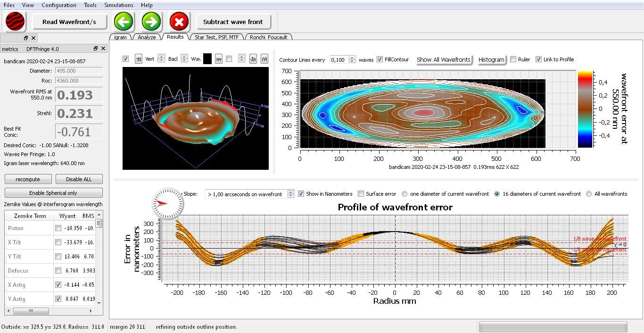The height and width of the screenshot is (333, 644).
Task: Select the All wavefronts radio button
Action: [589, 194]
